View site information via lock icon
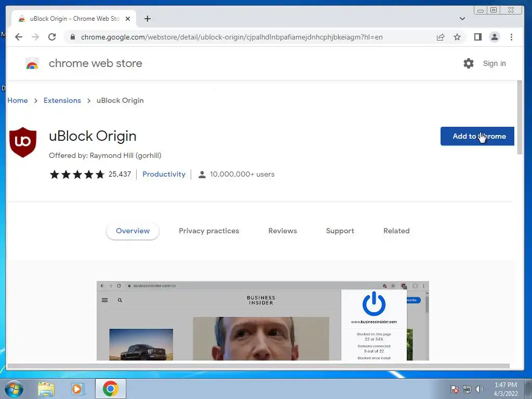 (72, 37)
